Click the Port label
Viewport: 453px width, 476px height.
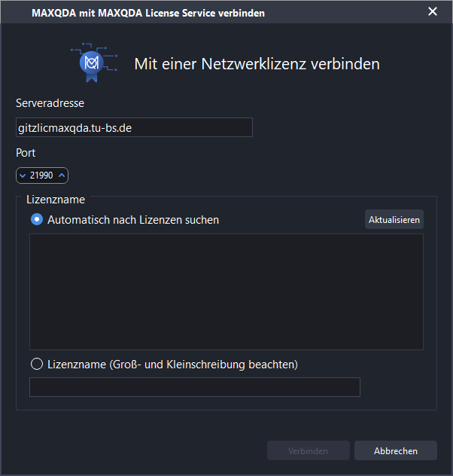[26, 153]
